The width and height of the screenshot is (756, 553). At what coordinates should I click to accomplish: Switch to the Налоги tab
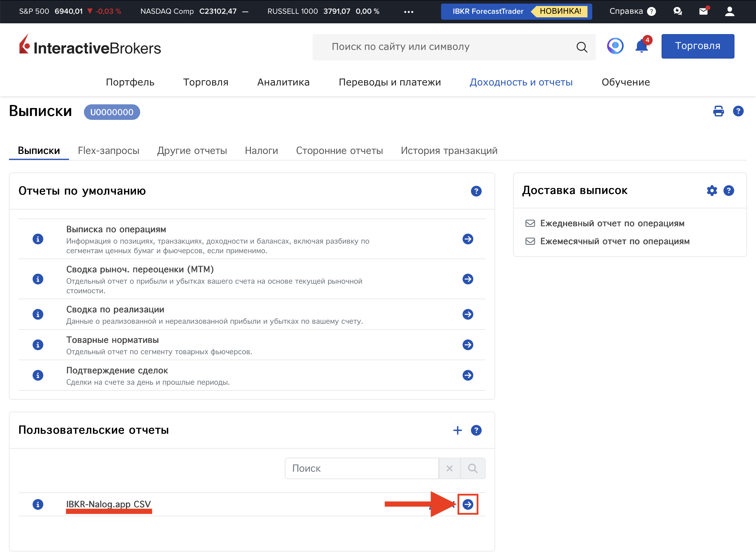click(x=261, y=151)
